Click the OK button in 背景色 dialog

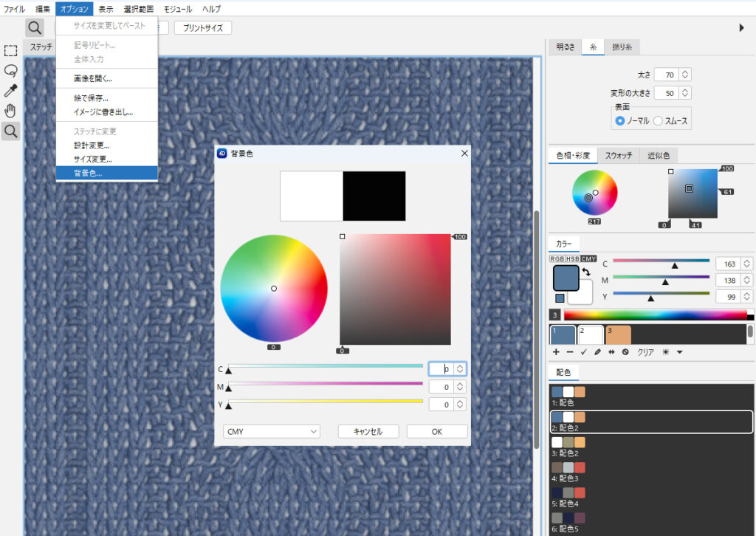coord(437,431)
